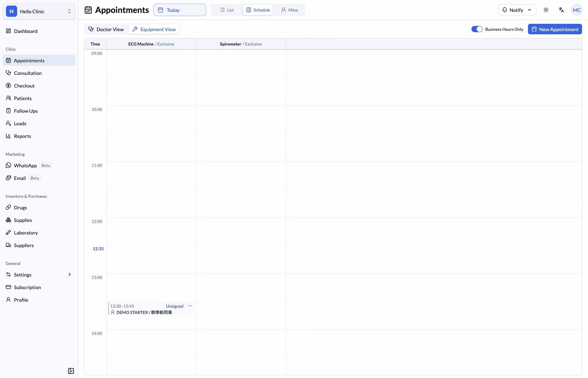Open the appointment's three-dot options menu
This screenshot has height=378, width=588.
190,306
